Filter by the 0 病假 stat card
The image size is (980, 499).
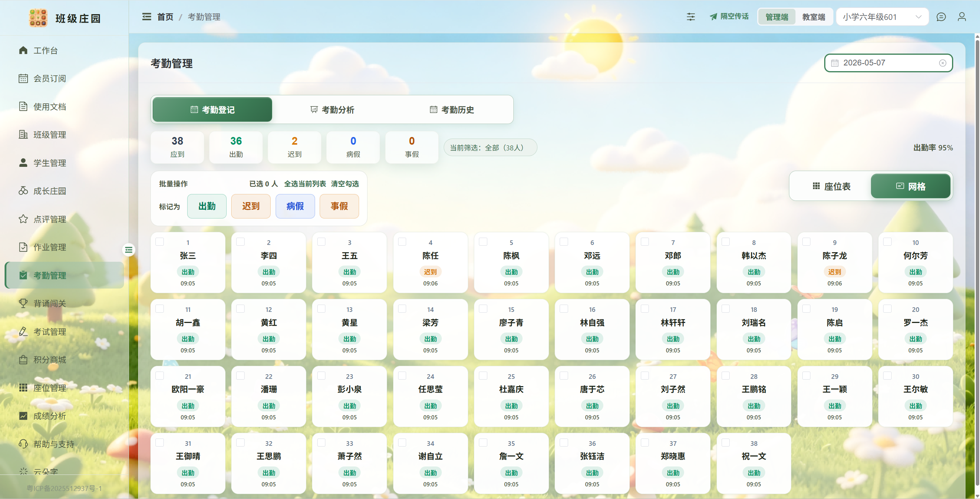[x=353, y=147]
